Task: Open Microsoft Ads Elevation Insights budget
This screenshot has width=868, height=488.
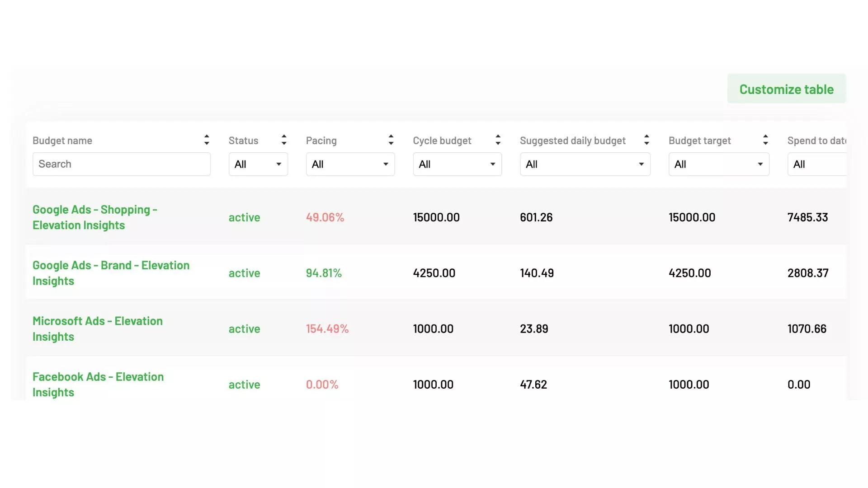Action: [x=97, y=328]
